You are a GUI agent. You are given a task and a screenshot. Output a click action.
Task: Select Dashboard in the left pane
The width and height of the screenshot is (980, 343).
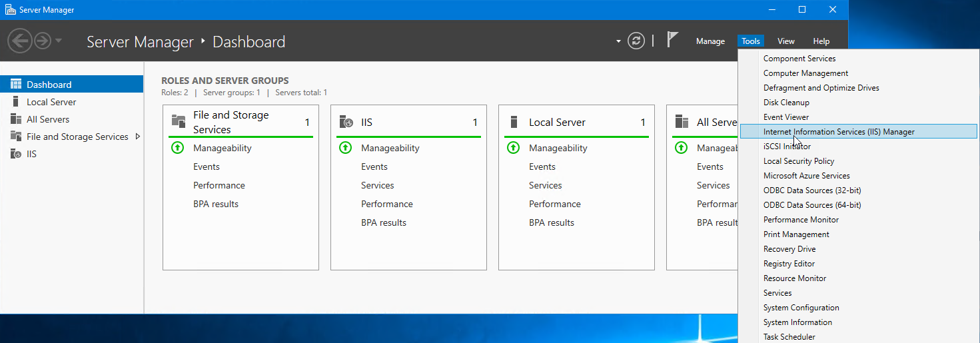click(x=72, y=85)
